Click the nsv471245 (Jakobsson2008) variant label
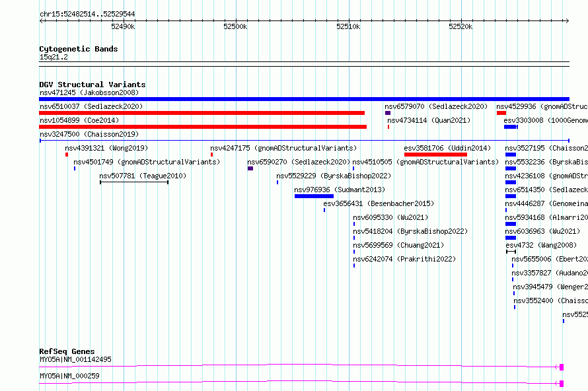 tap(89, 92)
